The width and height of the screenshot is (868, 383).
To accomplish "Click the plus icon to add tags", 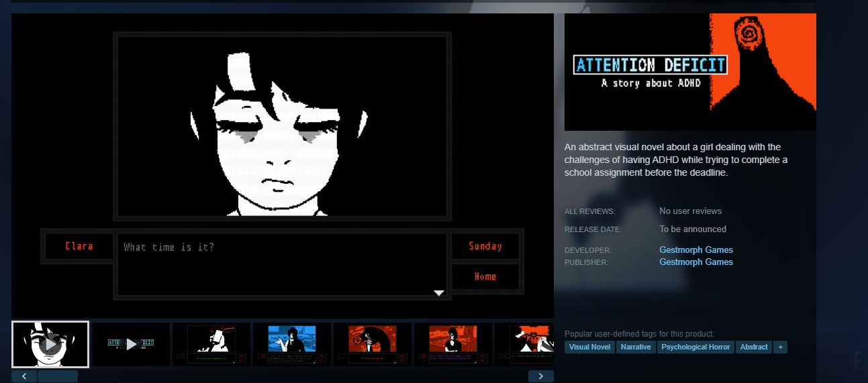I will point(779,347).
